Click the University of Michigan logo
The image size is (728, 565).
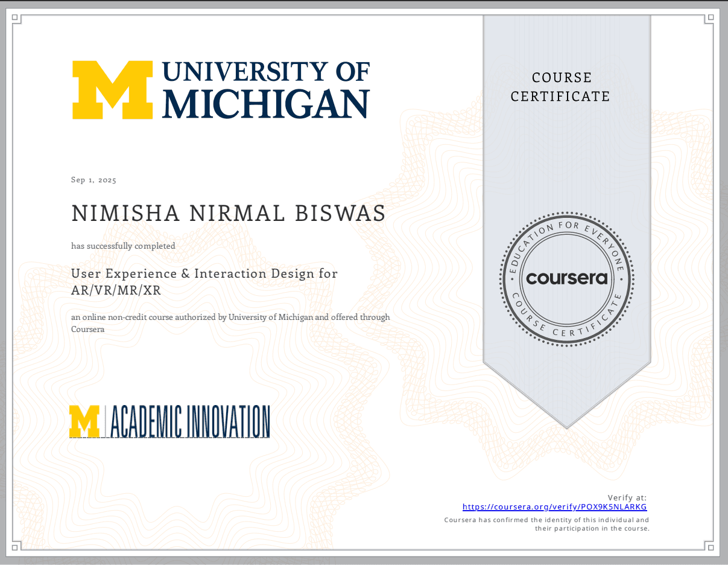click(x=221, y=90)
